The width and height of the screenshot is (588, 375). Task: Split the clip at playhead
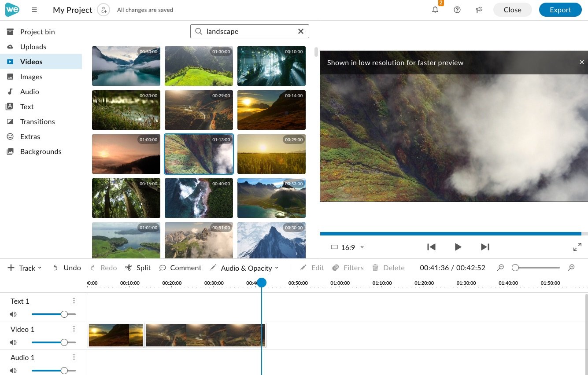[x=138, y=268]
